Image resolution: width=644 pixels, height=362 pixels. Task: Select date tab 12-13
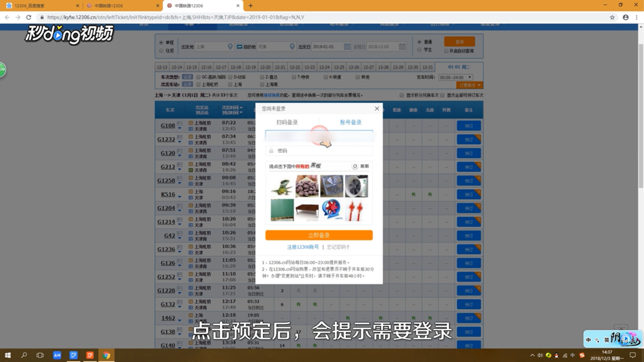162,67
